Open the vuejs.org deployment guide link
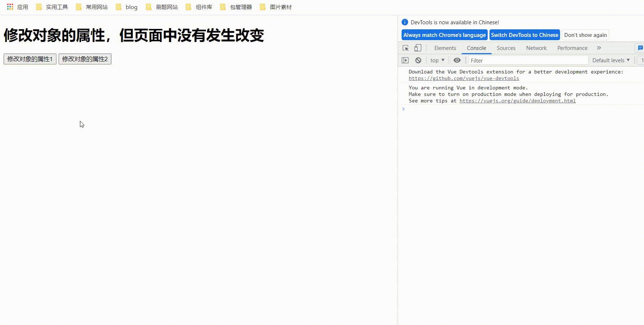Image resolution: width=644 pixels, height=325 pixels. pos(517,101)
